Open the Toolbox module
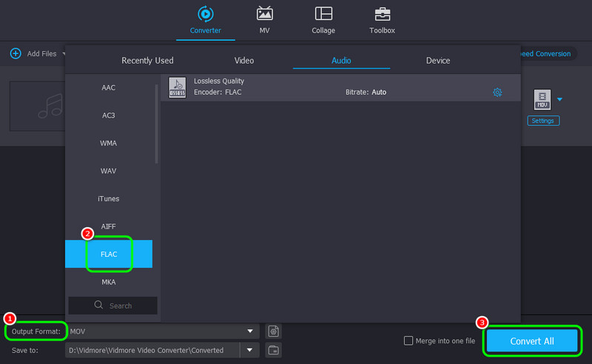 (382, 14)
